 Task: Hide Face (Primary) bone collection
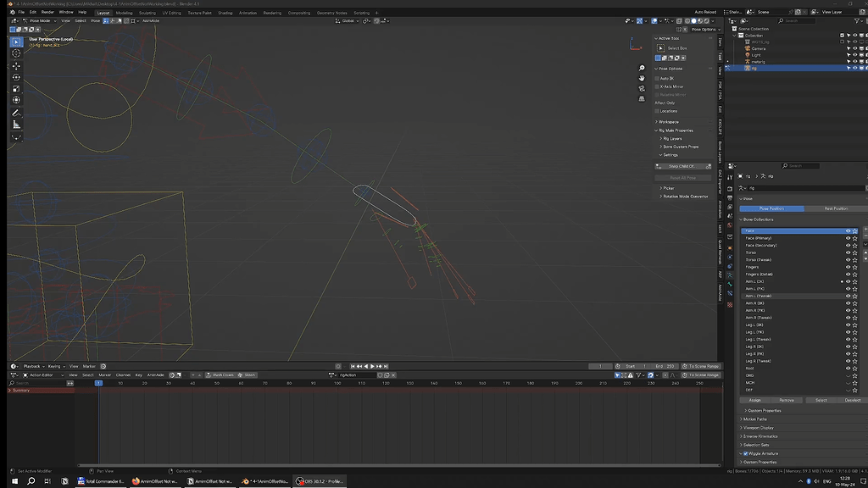[x=848, y=238]
